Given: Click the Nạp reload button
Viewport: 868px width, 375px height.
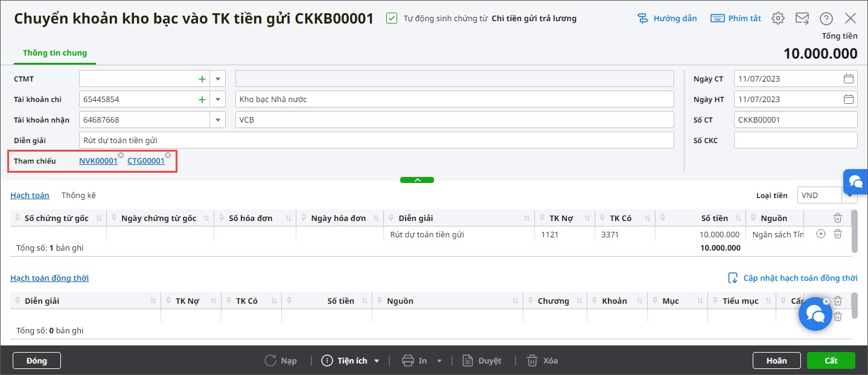Looking at the screenshot, I should (281, 361).
